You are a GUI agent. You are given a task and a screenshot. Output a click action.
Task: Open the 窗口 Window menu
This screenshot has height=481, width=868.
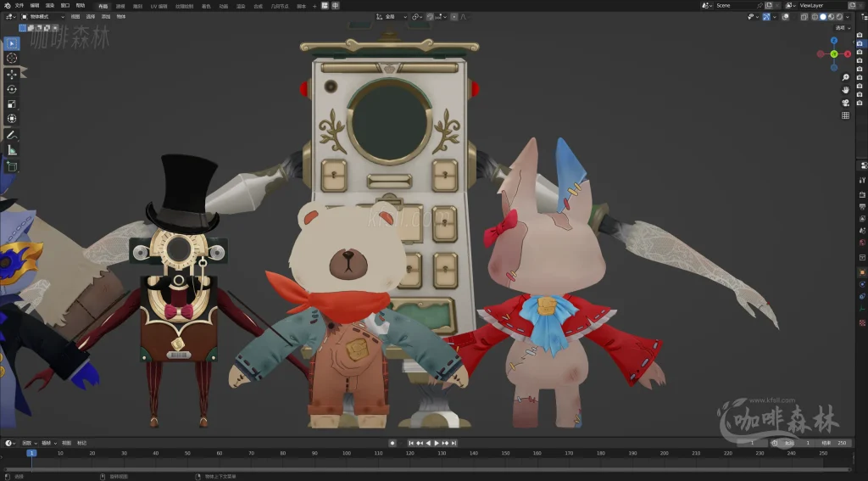(65, 6)
